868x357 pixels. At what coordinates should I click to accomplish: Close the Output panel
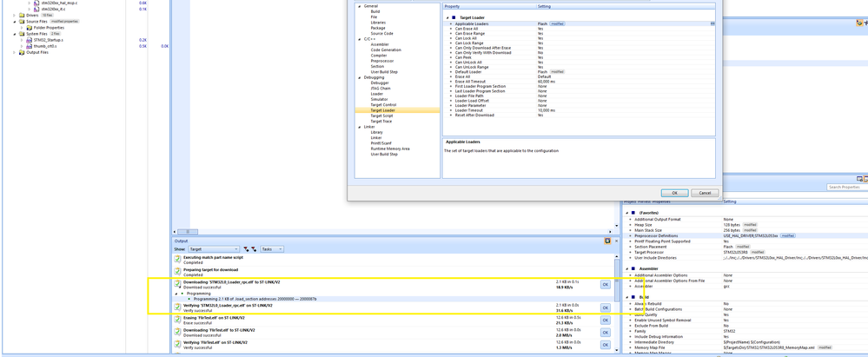[x=616, y=241]
